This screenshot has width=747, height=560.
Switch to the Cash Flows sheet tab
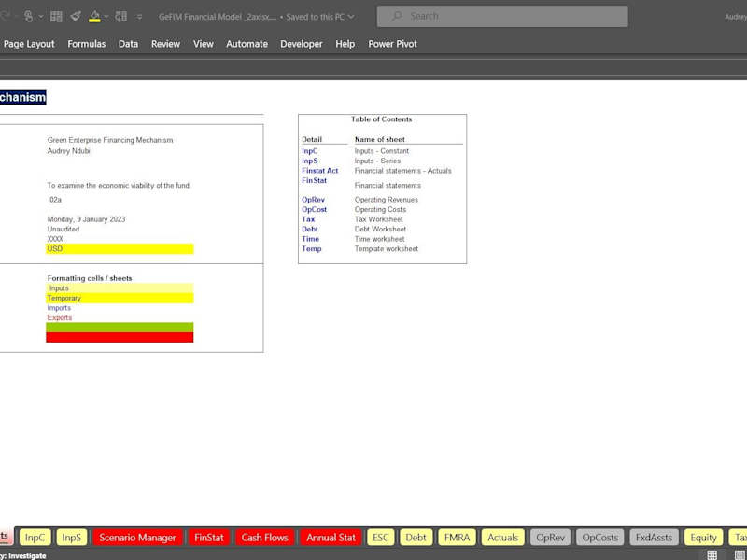264,538
